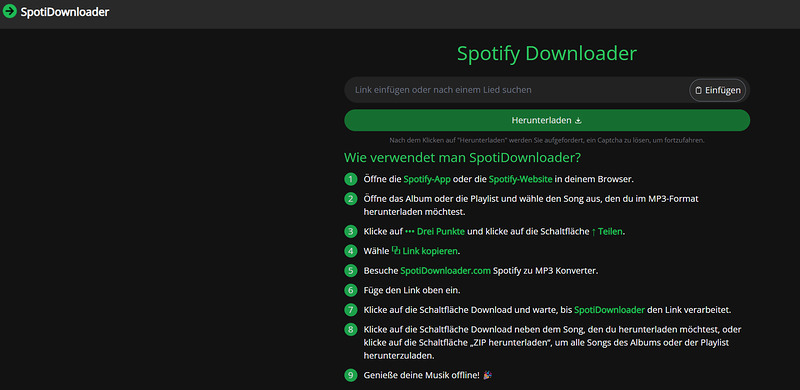Click the Drei Punkte link in step 3
Screen dimensions: 800x390
[435, 231]
